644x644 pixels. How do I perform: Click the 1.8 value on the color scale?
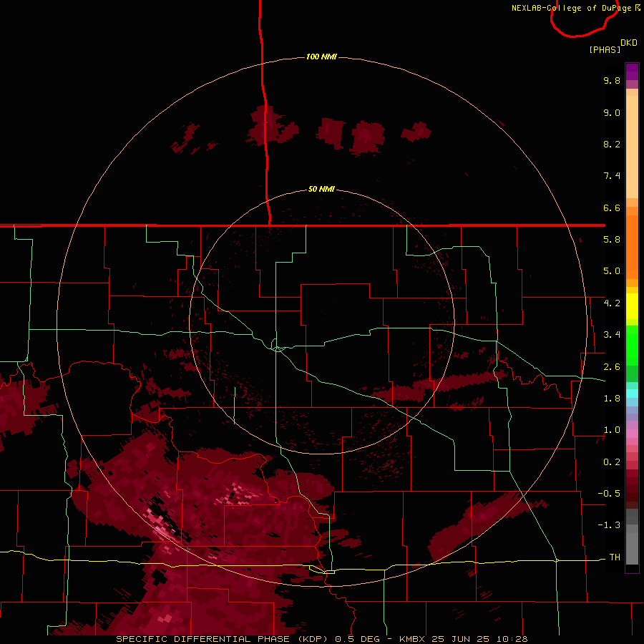pos(612,399)
